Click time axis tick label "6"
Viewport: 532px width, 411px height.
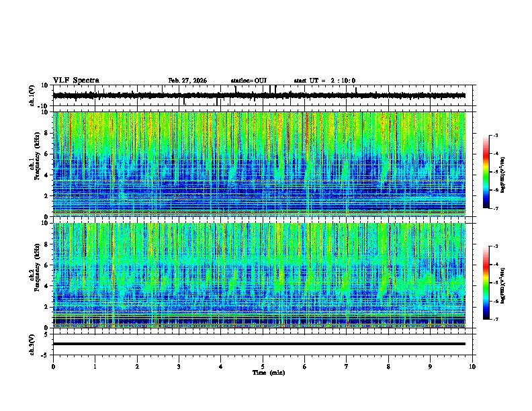pos(305,367)
